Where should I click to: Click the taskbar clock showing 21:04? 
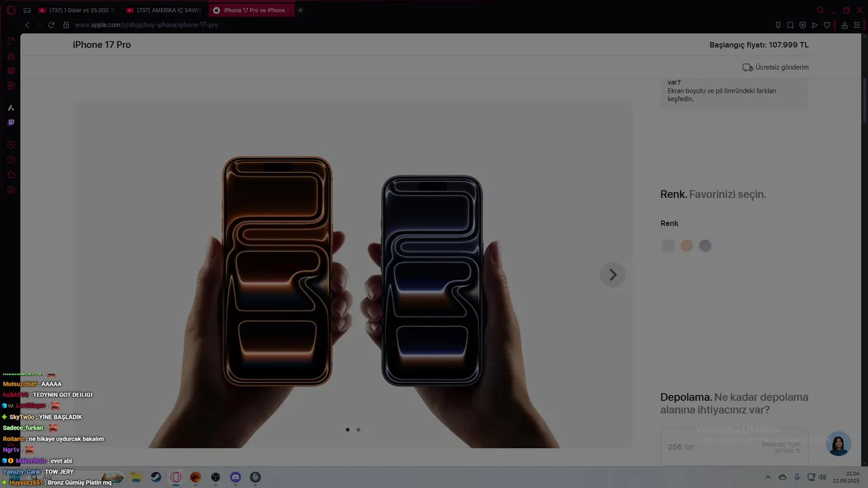[846, 477]
